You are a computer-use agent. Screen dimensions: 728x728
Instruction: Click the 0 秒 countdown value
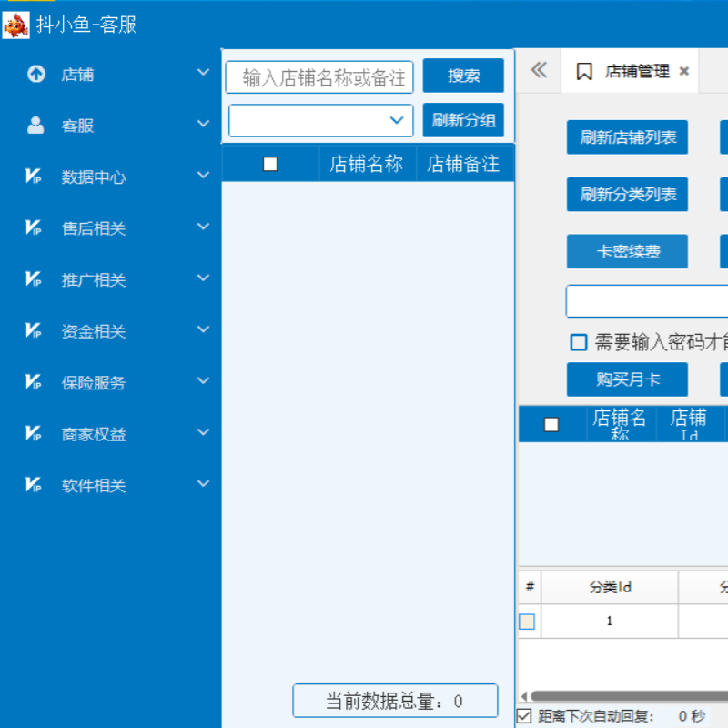coord(692,716)
